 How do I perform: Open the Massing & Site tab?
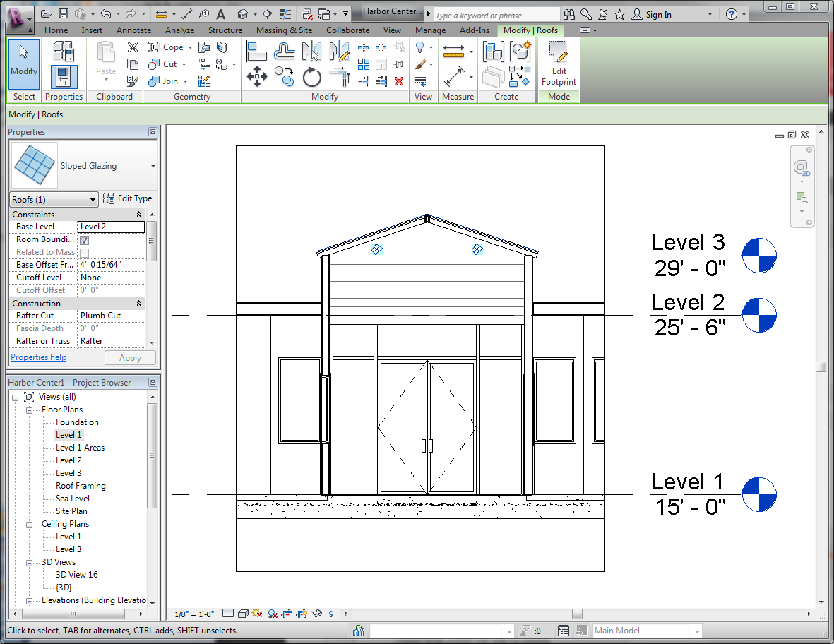[284, 30]
